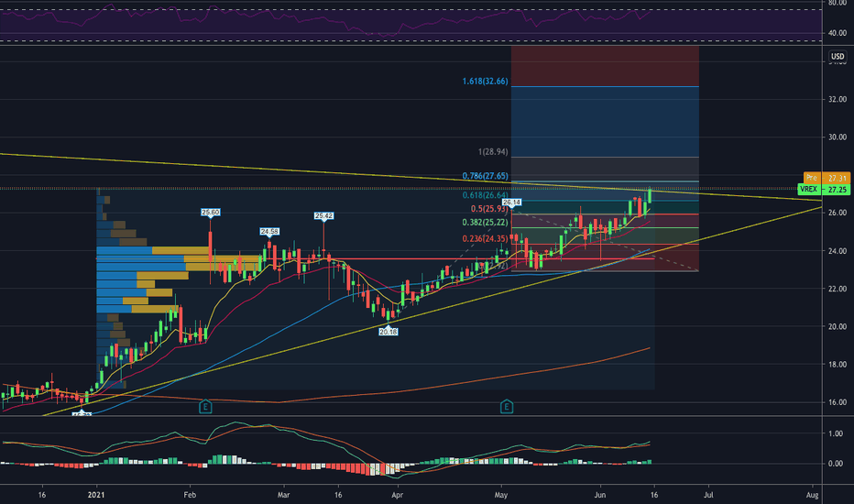Click the February earnings 'E' marker

(x=205, y=407)
